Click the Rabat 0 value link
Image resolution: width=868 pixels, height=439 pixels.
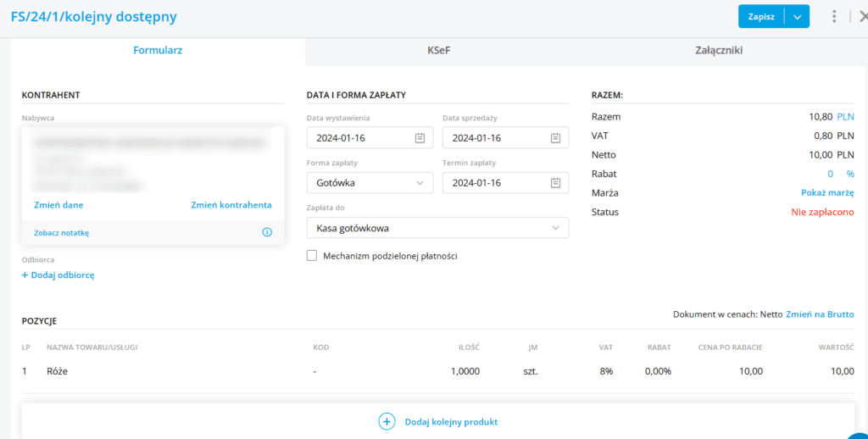(831, 174)
